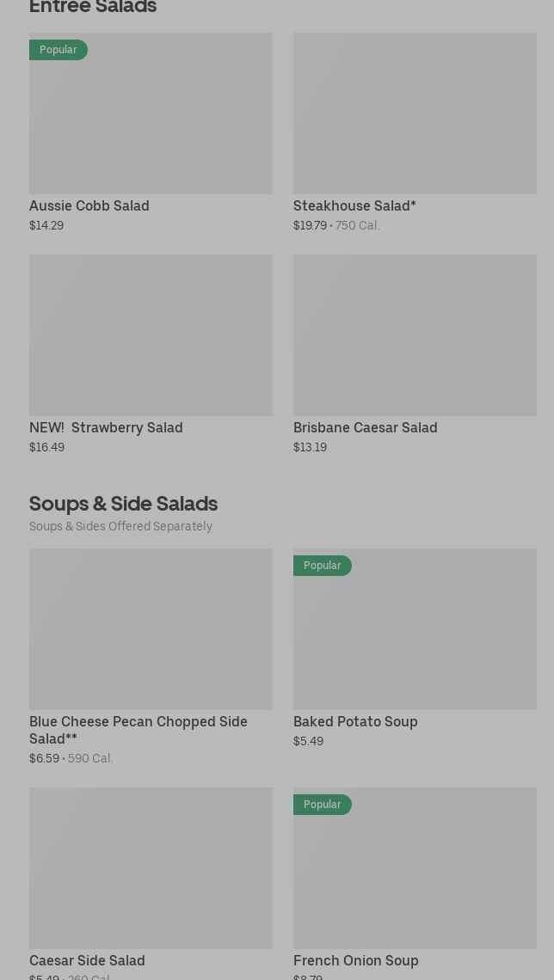
Task: Open the Steakhouse Salad* name link
Action: tap(354, 205)
